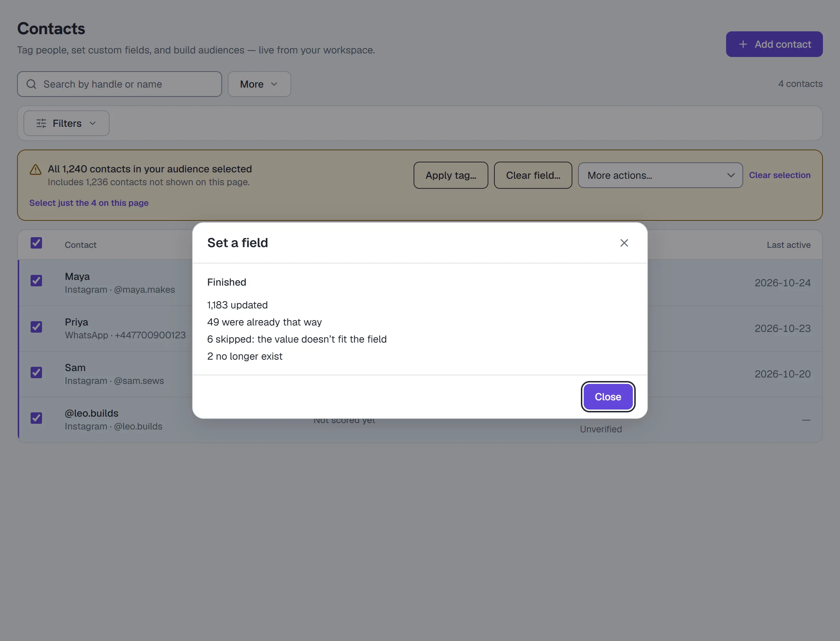Focus the Search by handle or name field
This screenshot has width=840, height=641.
coord(119,84)
